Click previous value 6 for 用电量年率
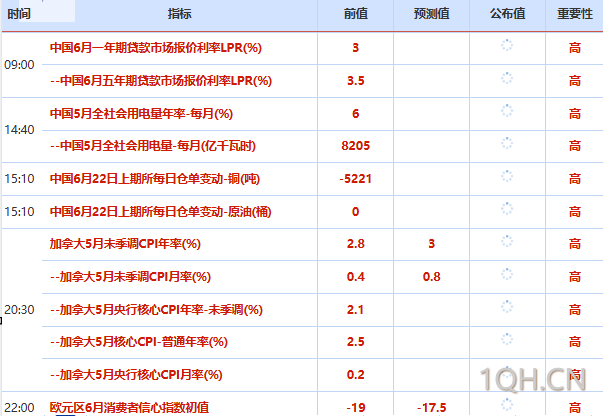The image size is (603, 416). coord(355,114)
